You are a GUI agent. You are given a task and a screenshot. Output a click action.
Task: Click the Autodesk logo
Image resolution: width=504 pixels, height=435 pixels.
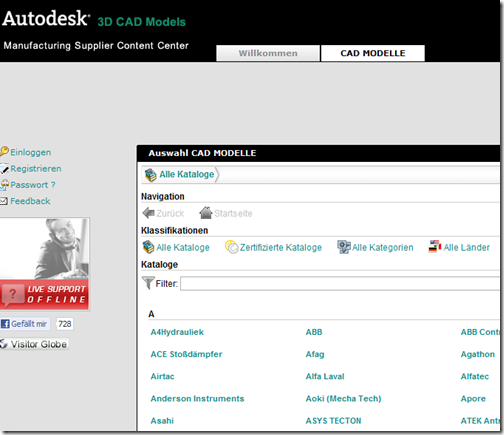coord(46,18)
